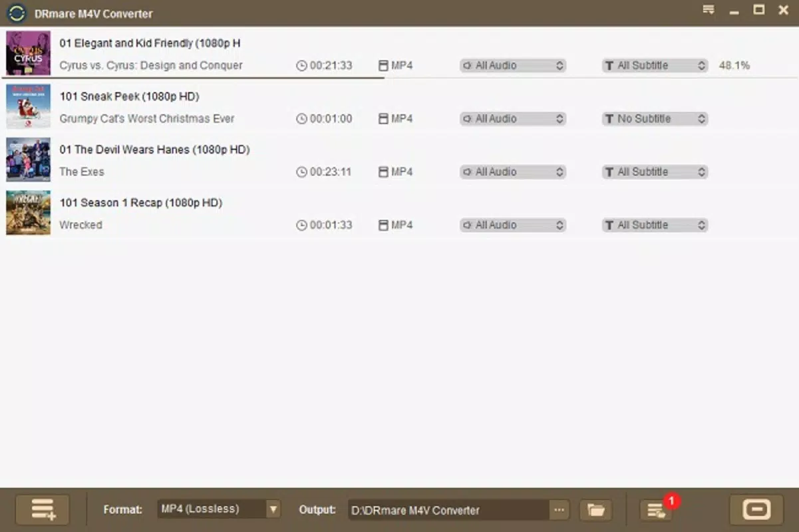Open the DRmare menu icon in title bar

click(x=709, y=10)
